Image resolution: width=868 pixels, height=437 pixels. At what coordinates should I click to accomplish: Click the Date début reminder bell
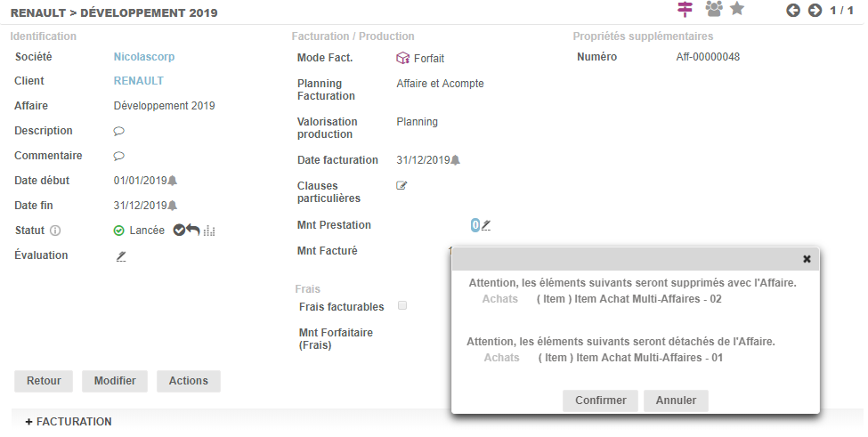point(173,181)
